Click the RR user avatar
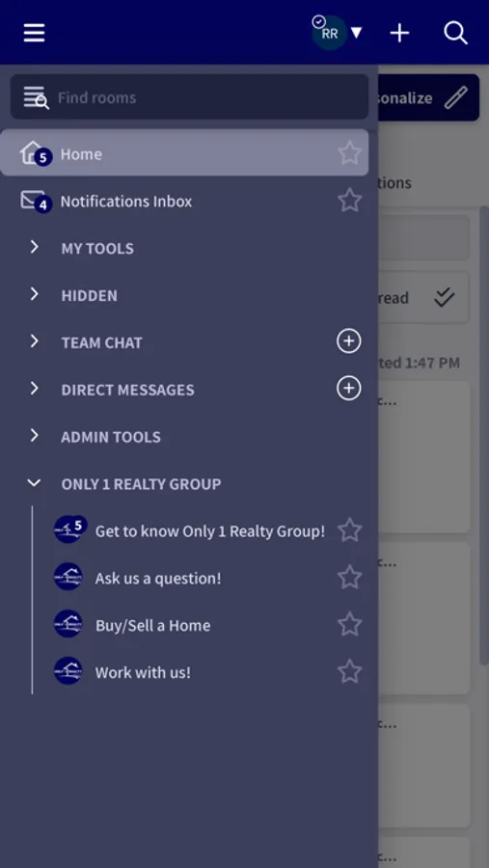The width and height of the screenshot is (489, 868). click(330, 33)
